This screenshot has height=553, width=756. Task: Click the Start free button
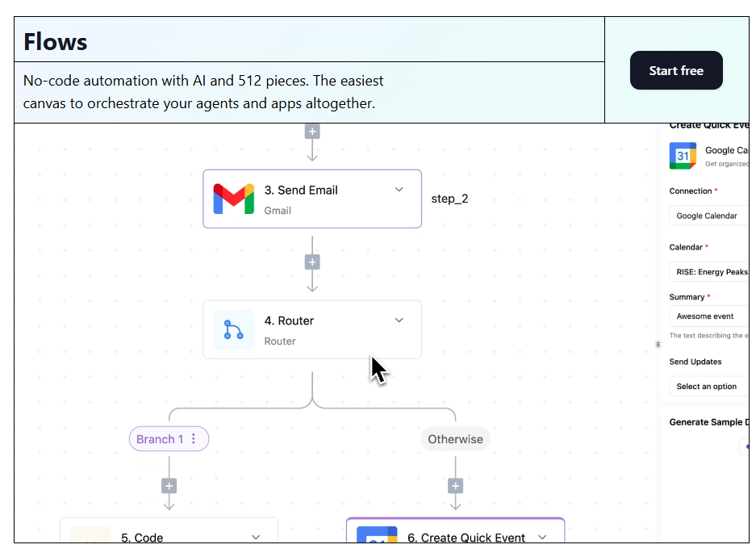tap(676, 70)
